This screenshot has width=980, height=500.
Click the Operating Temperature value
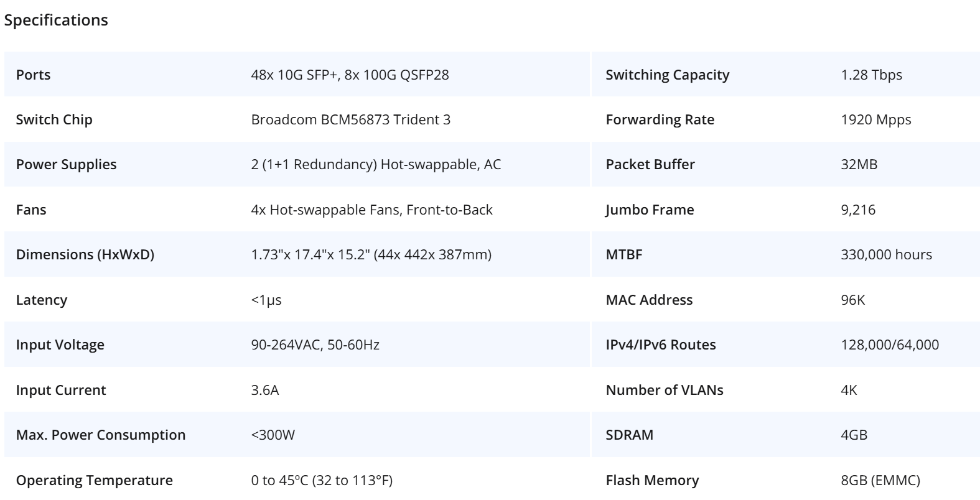coord(322,480)
